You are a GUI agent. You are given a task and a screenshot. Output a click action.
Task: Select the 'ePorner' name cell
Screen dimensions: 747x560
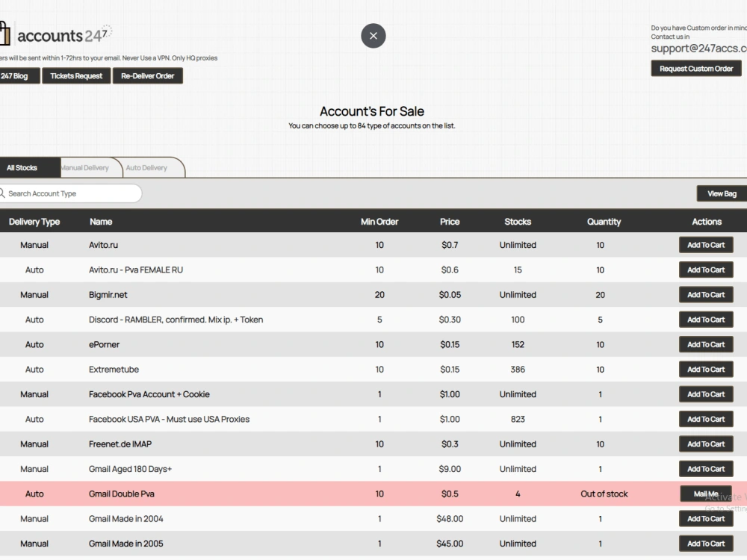pyautogui.click(x=104, y=344)
